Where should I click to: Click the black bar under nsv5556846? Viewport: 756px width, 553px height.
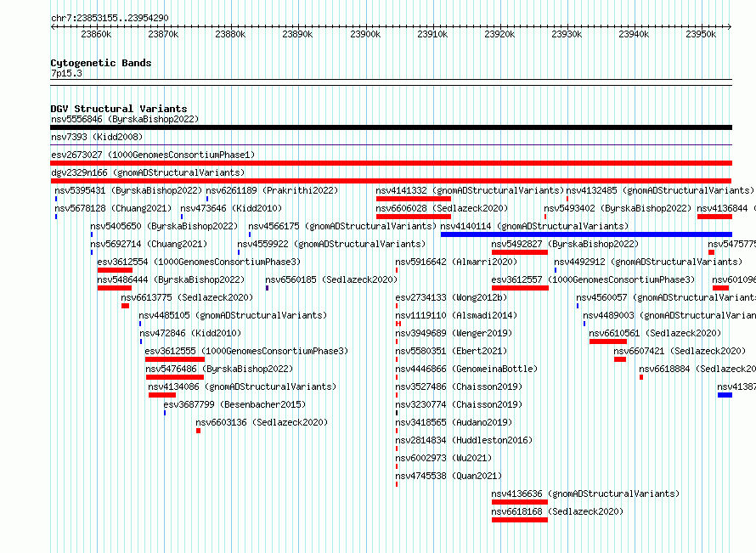[391, 127]
